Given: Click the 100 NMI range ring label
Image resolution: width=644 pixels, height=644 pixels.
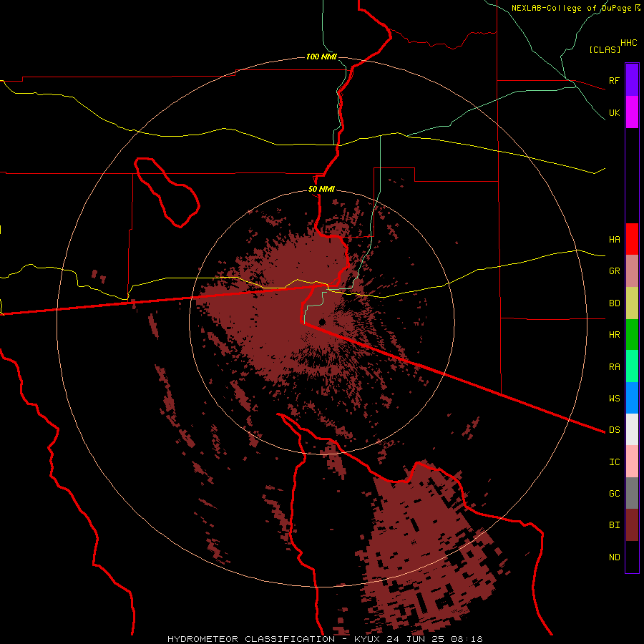Looking at the screenshot, I should pyautogui.click(x=321, y=57).
